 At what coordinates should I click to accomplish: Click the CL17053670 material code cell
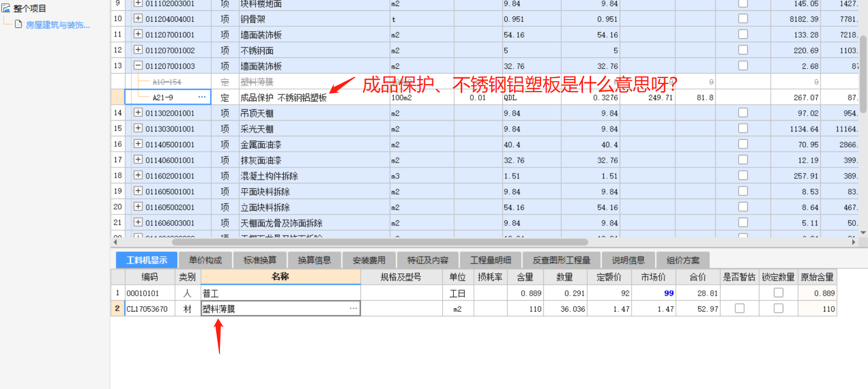[x=150, y=309]
